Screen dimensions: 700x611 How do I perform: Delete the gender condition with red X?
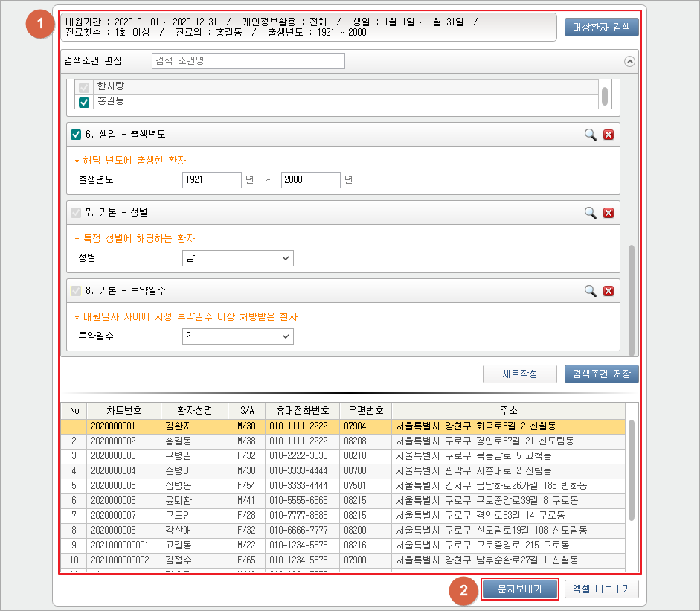coord(609,213)
